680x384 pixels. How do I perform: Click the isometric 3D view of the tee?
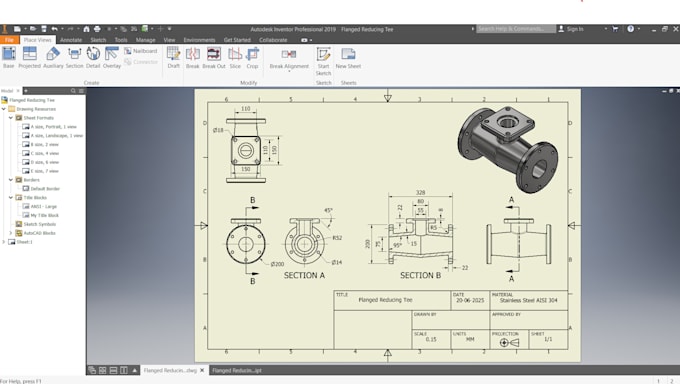click(x=508, y=149)
